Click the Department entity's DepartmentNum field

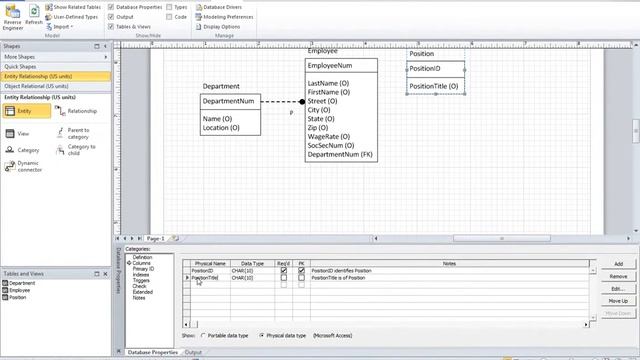click(x=228, y=101)
